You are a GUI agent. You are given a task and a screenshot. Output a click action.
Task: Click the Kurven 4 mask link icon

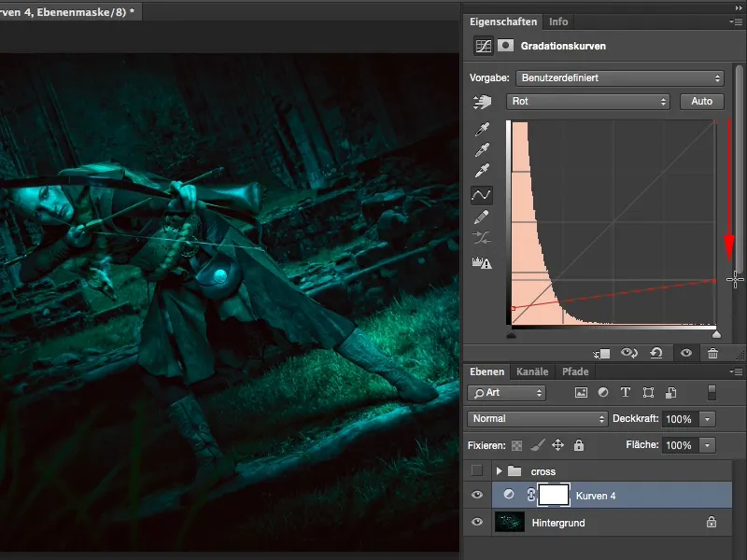click(531, 495)
